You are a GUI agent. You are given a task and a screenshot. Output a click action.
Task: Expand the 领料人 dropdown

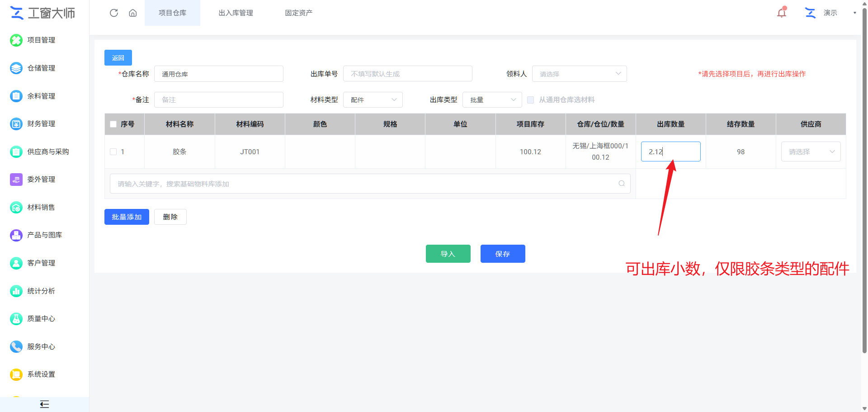point(579,74)
